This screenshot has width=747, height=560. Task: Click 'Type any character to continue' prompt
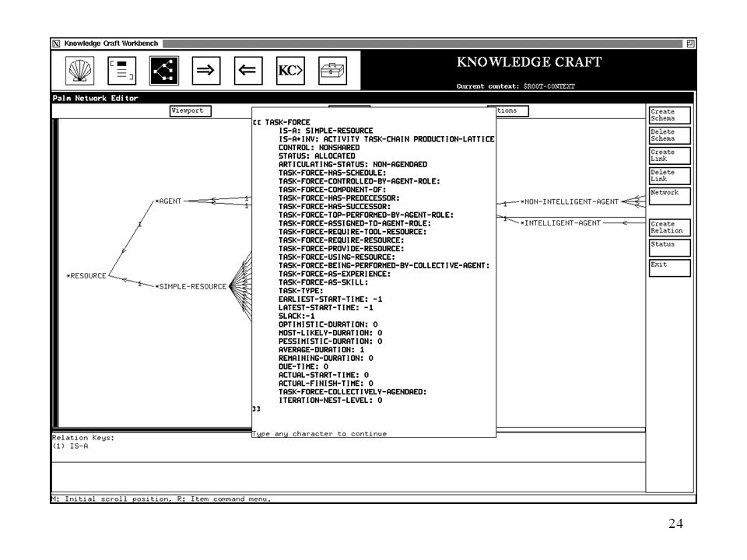coord(319,434)
